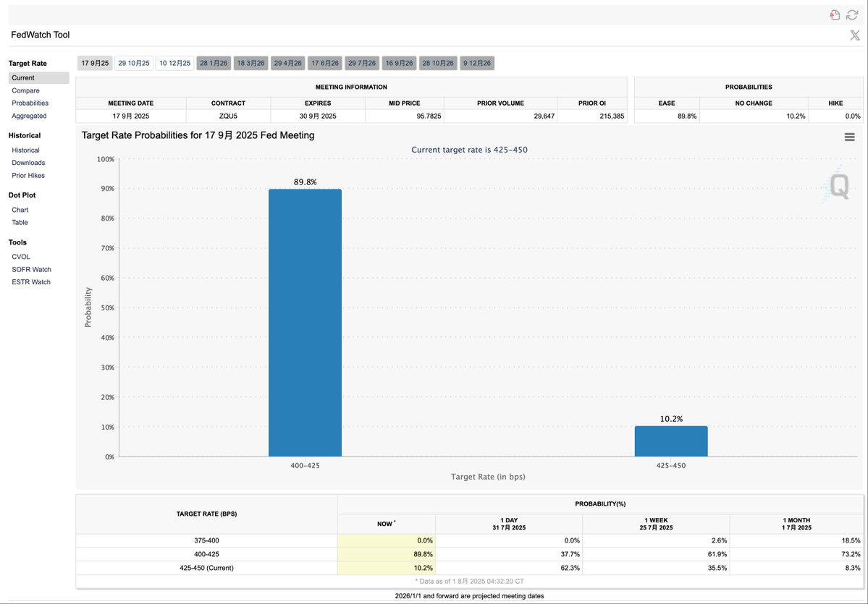Click the 89.8% bar for 400-425
The image size is (868, 604).
[x=305, y=323]
